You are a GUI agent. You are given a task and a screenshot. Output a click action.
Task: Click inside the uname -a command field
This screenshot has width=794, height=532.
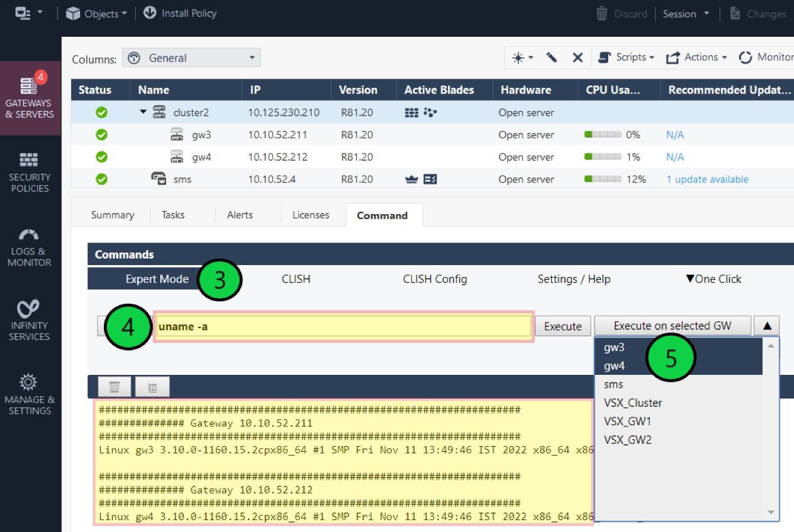(343, 326)
